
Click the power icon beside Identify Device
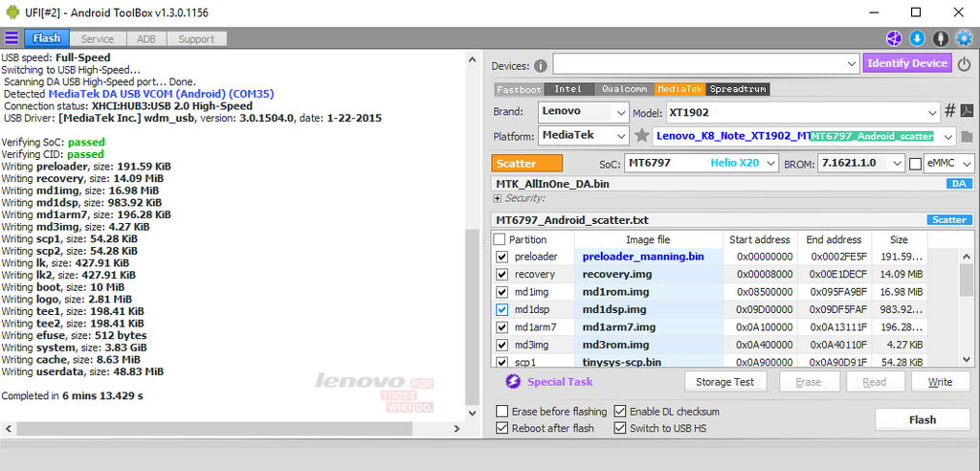click(x=965, y=64)
